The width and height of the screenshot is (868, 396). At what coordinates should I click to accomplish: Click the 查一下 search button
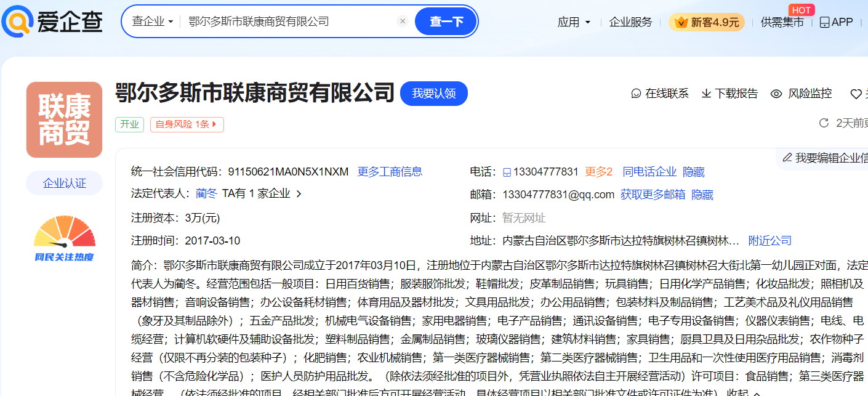click(x=446, y=22)
